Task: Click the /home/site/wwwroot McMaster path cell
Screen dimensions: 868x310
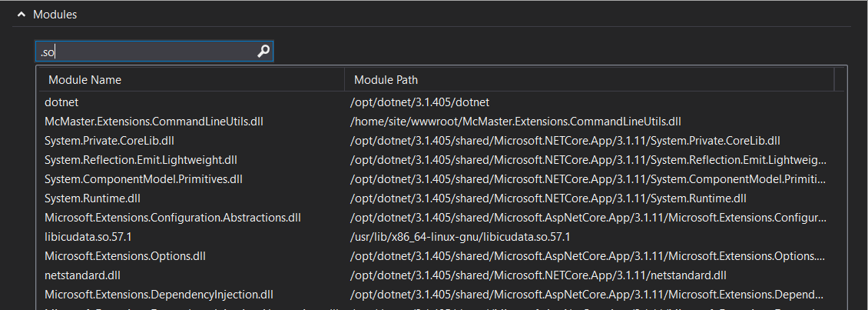Action: pyautogui.click(x=515, y=122)
